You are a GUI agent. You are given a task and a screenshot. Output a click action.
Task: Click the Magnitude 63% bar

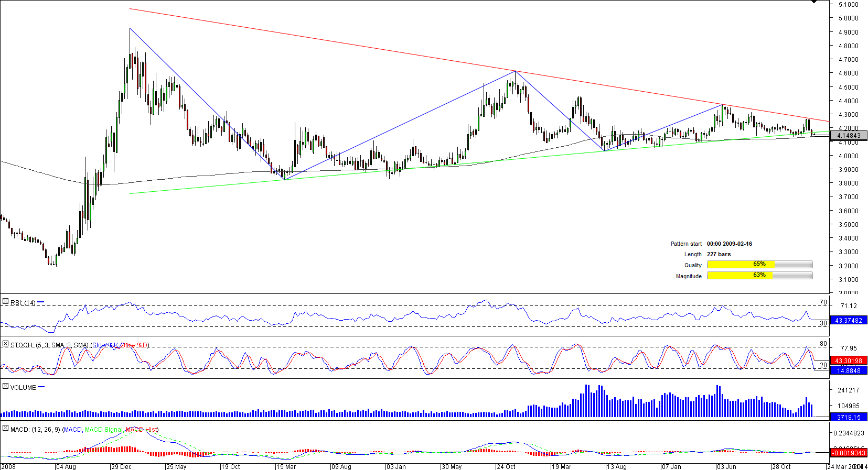pos(759,276)
